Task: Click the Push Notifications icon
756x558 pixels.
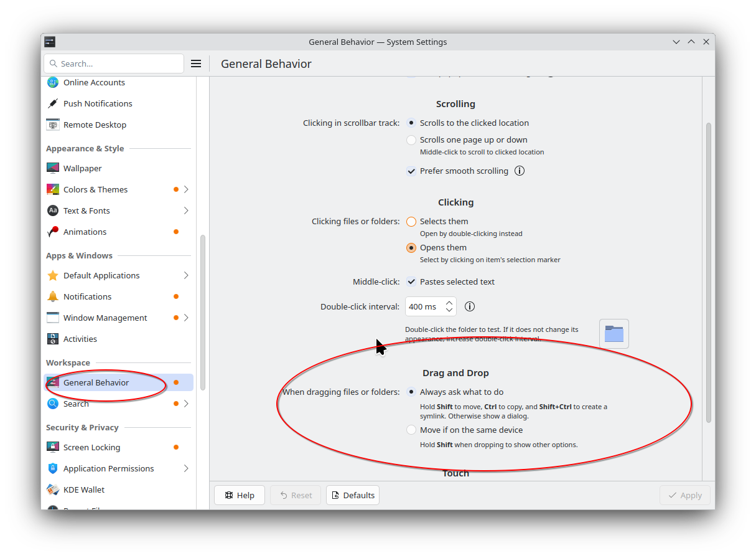Action: [53, 103]
